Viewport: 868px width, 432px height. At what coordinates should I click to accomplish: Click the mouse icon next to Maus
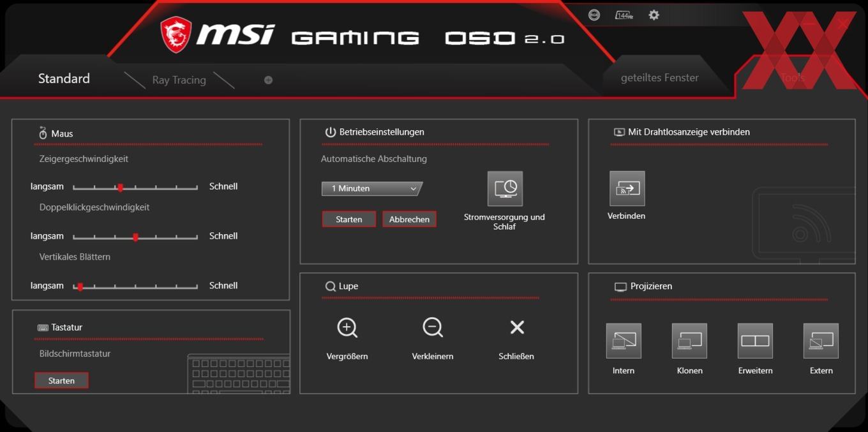(x=43, y=133)
